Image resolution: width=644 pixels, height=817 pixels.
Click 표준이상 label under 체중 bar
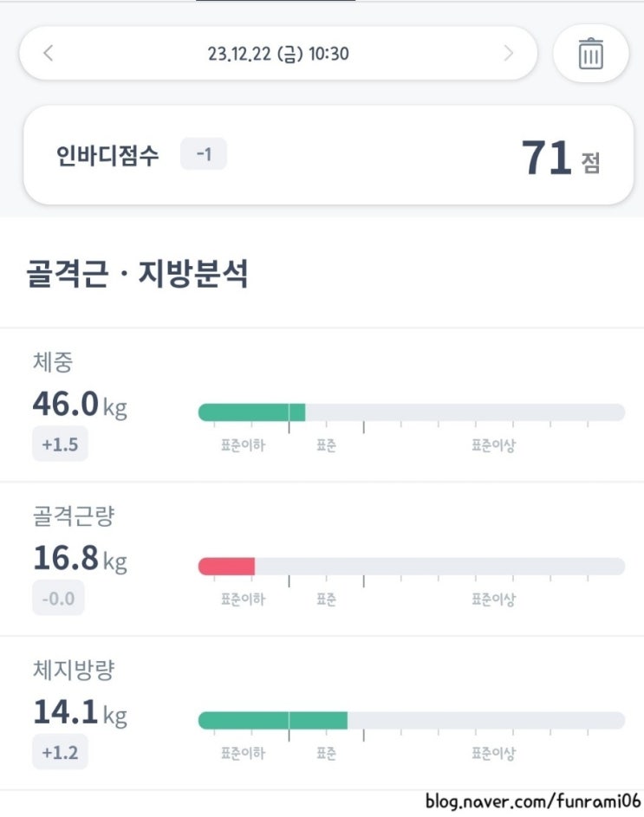tap(493, 445)
